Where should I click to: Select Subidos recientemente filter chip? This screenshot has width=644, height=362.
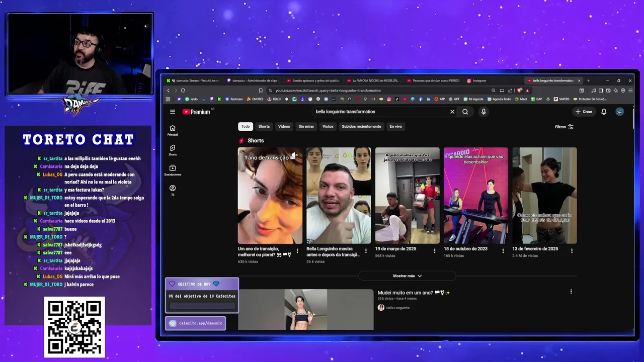pos(361,126)
